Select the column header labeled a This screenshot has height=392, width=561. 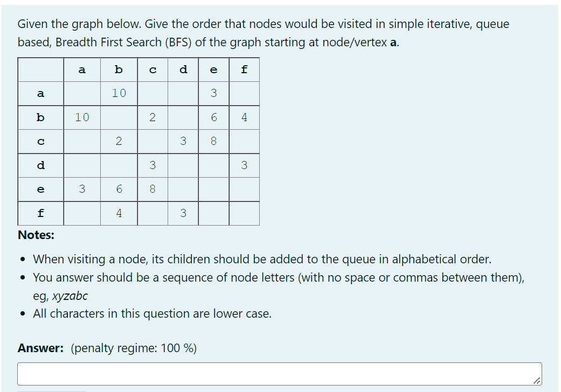click(82, 69)
